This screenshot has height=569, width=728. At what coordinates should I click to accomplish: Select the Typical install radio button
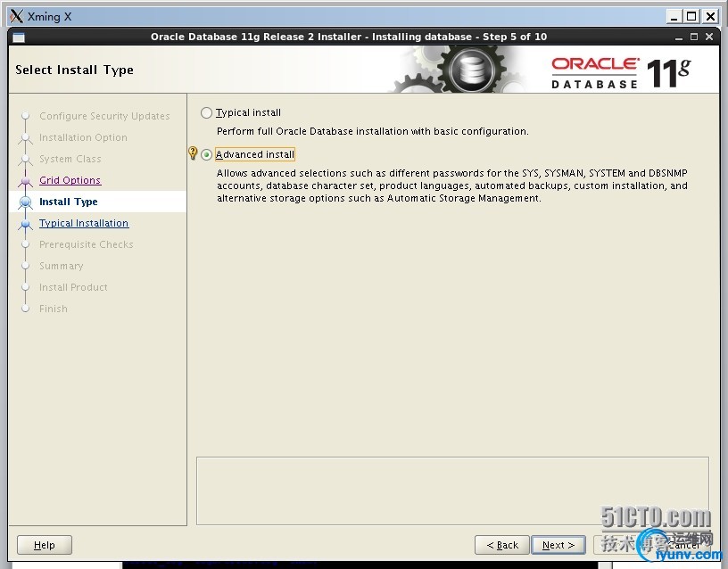point(206,112)
